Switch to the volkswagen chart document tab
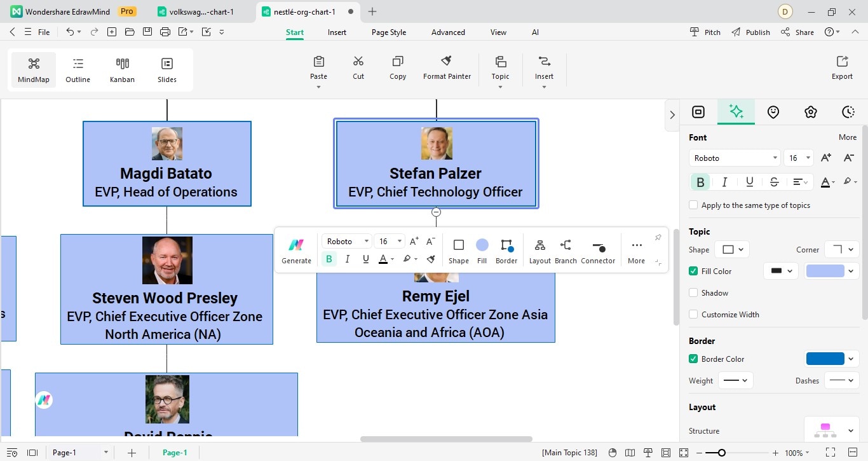Viewport: 868px width, 461px height. click(x=196, y=11)
